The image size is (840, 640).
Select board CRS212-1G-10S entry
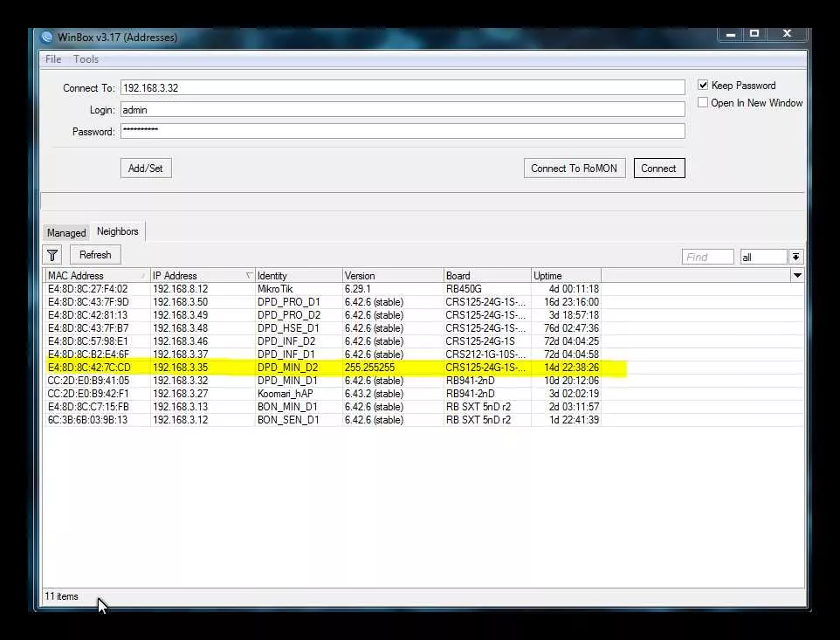click(x=485, y=354)
